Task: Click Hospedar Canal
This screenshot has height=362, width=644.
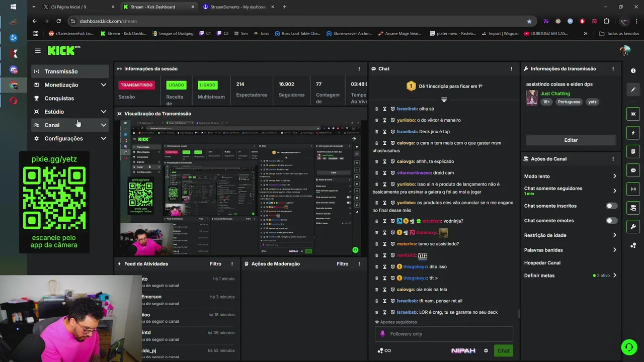Action: pos(542,263)
